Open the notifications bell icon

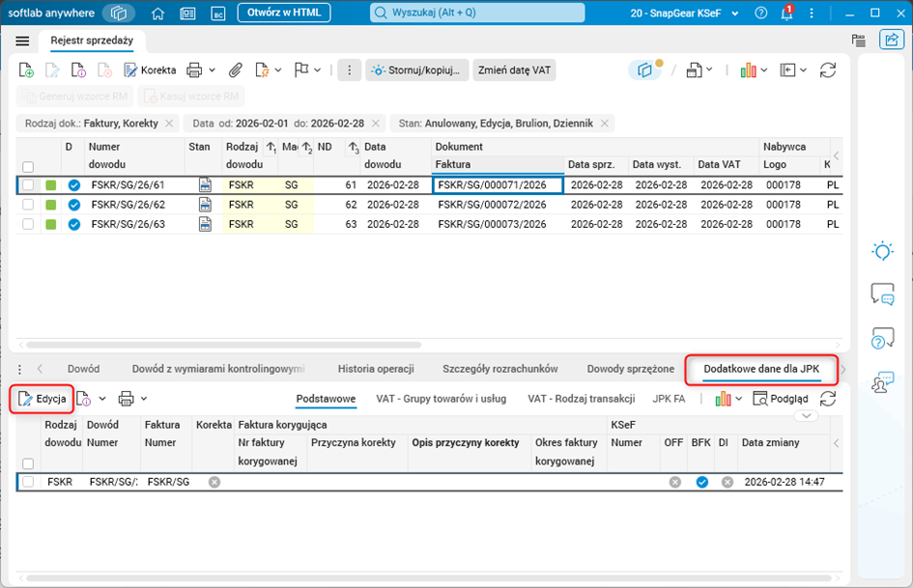[x=786, y=14]
